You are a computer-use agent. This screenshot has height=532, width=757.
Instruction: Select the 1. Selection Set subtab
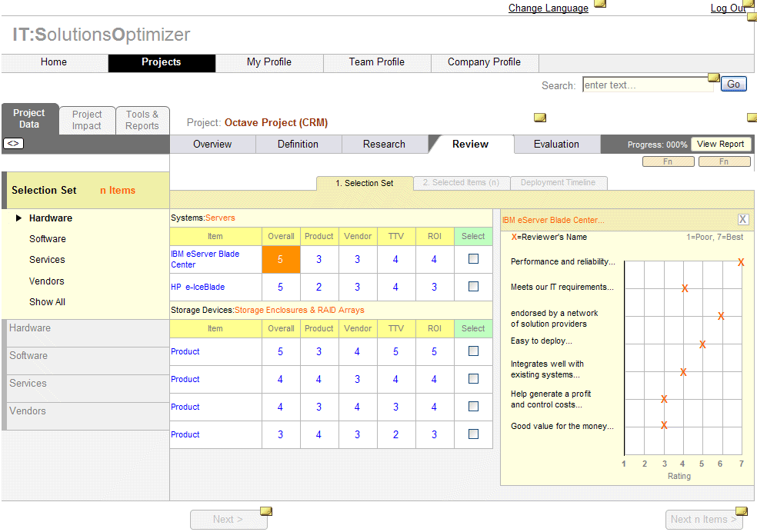pos(365,183)
